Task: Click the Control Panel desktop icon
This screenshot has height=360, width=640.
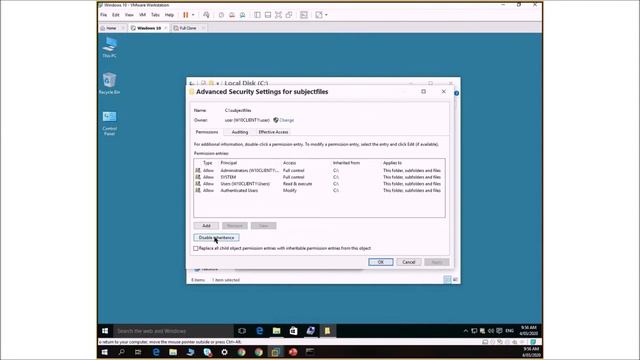Action: 109,123
